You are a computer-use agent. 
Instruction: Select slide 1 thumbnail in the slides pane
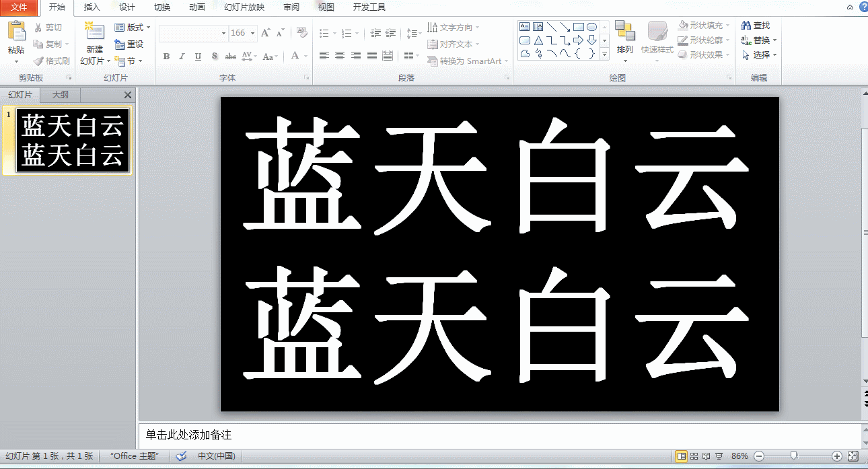pos(71,140)
